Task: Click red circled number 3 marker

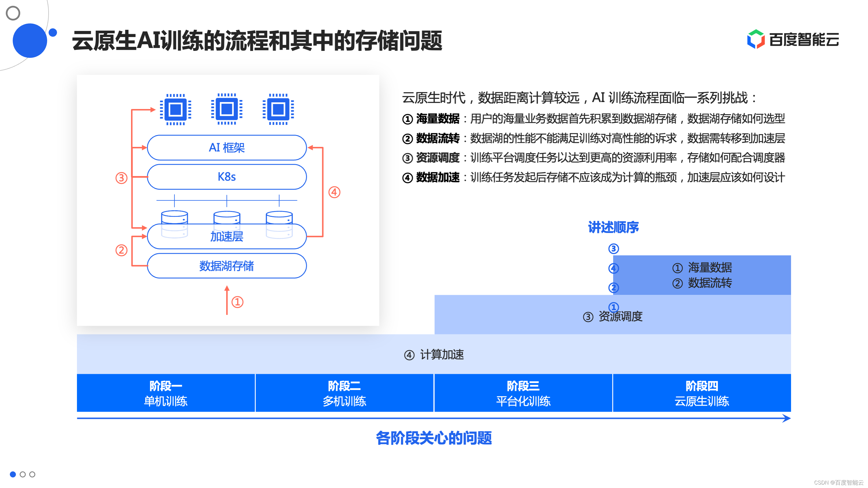Action: [x=121, y=178]
